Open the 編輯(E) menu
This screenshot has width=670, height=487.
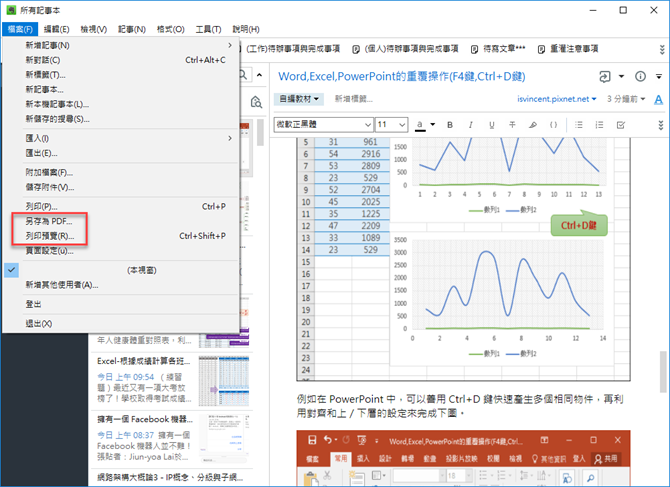56,29
